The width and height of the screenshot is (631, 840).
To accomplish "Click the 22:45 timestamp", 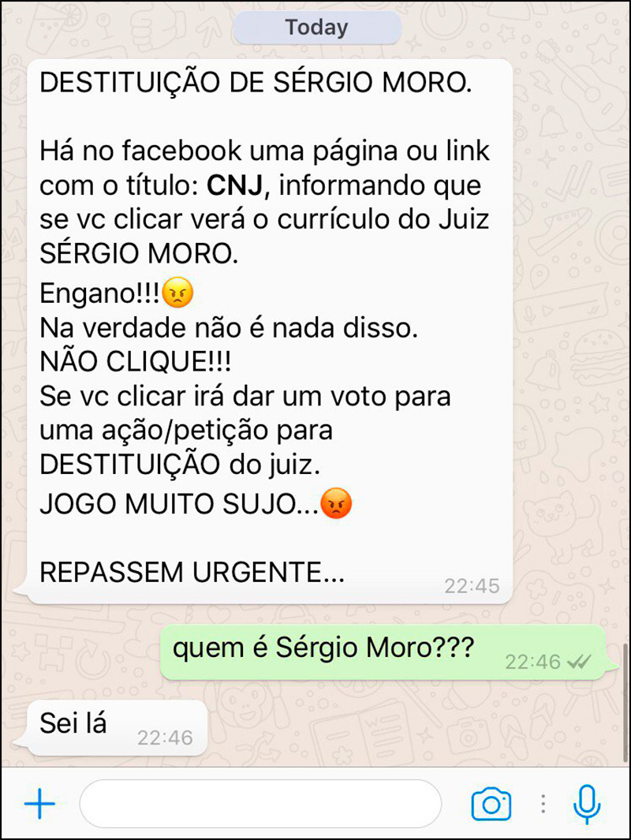I will point(472,586).
